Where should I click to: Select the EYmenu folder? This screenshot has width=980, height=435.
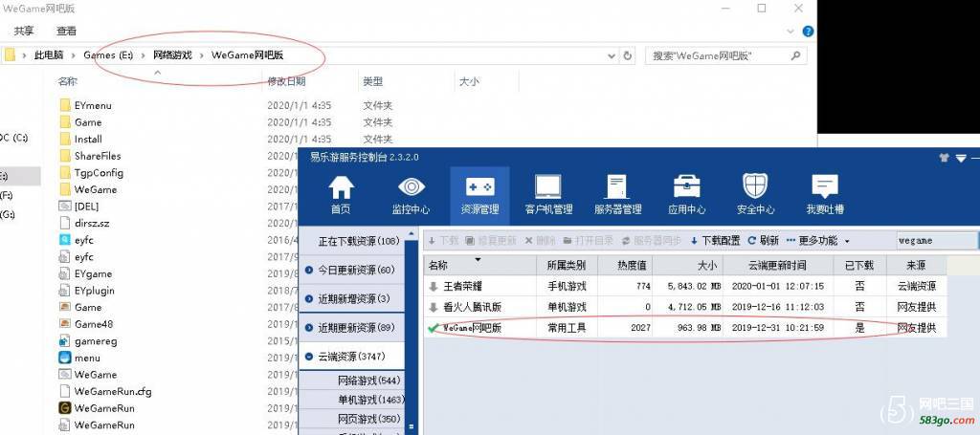(x=85, y=105)
